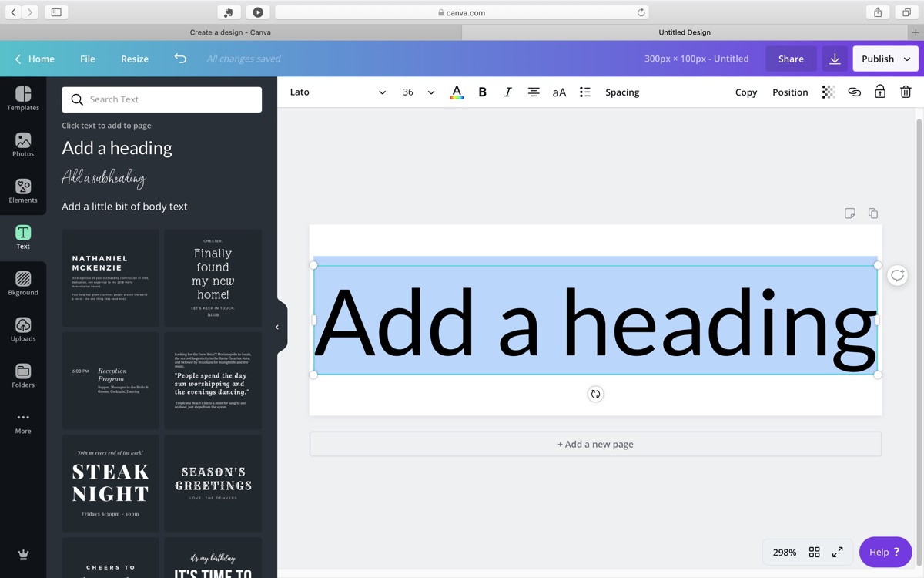Lock the selected text element
Image resolution: width=924 pixels, height=578 pixels.
pyautogui.click(x=880, y=92)
